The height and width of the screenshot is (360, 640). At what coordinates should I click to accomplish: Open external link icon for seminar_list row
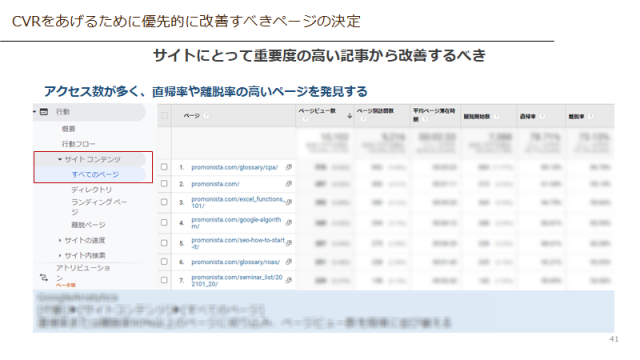pos(289,280)
